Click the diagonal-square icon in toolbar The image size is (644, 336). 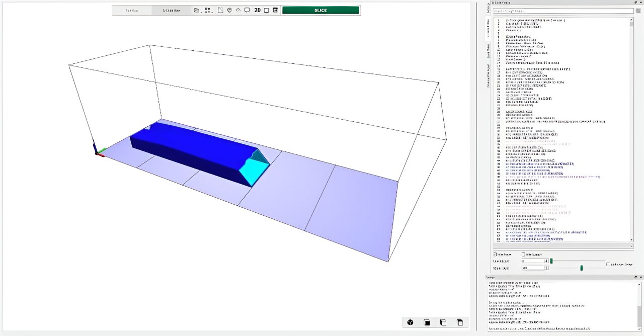220,10
